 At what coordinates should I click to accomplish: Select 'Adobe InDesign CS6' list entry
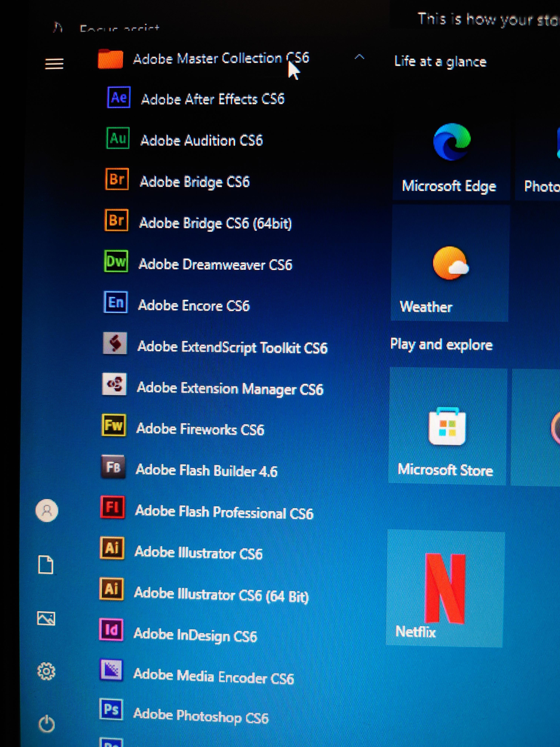(x=195, y=635)
